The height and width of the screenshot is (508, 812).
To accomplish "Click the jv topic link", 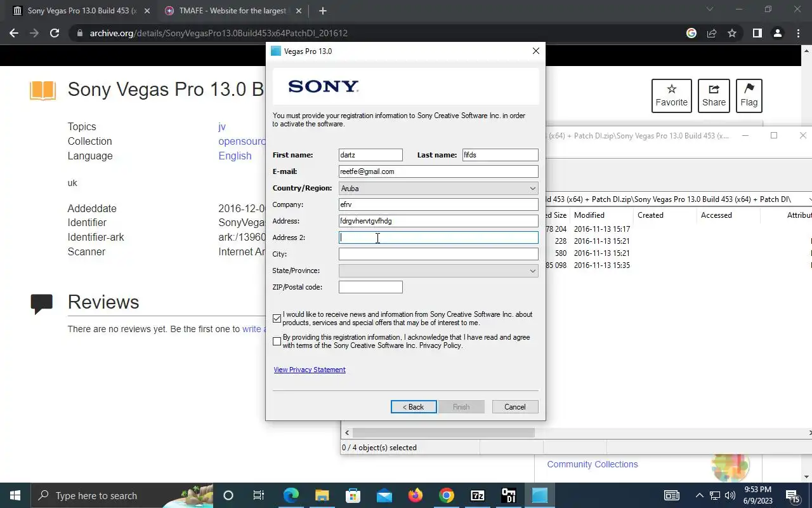I will (222, 126).
